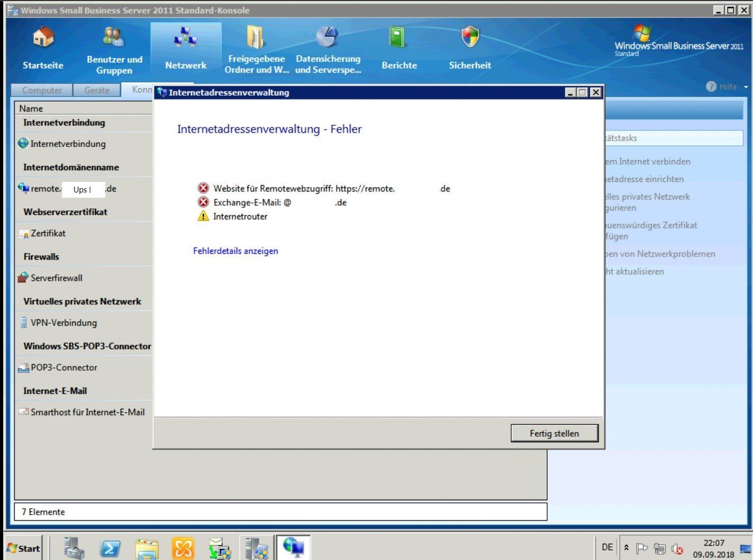The width and height of the screenshot is (753, 560).
Task: Open the SBS Console taskbar icon
Action: point(257,548)
